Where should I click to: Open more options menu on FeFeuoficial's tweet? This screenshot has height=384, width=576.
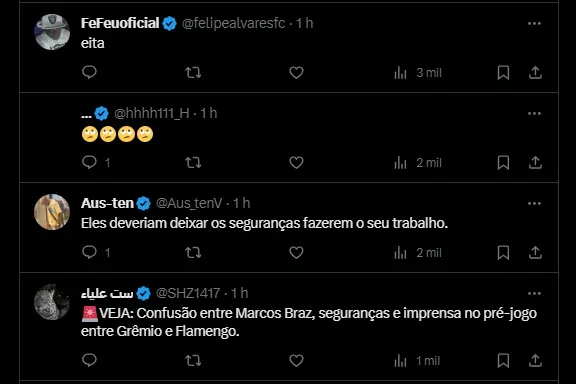[x=534, y=24]
